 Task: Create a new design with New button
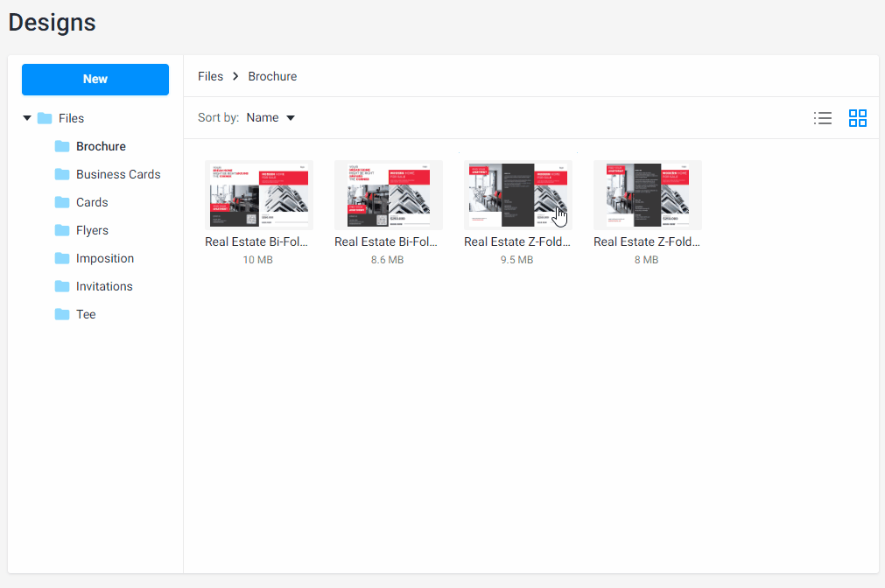tap(95, 79)
